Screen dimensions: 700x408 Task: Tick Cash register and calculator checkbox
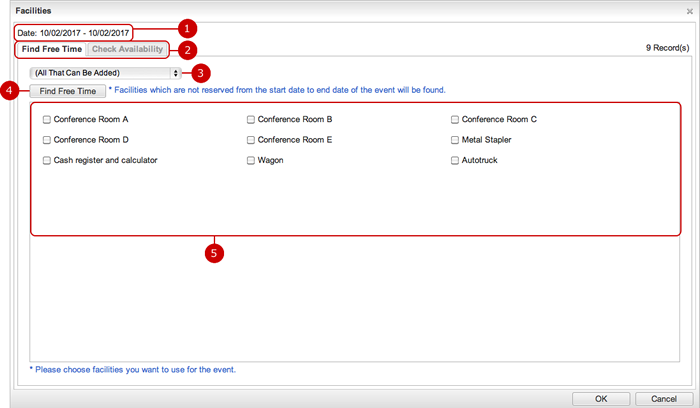click(47, 160)
